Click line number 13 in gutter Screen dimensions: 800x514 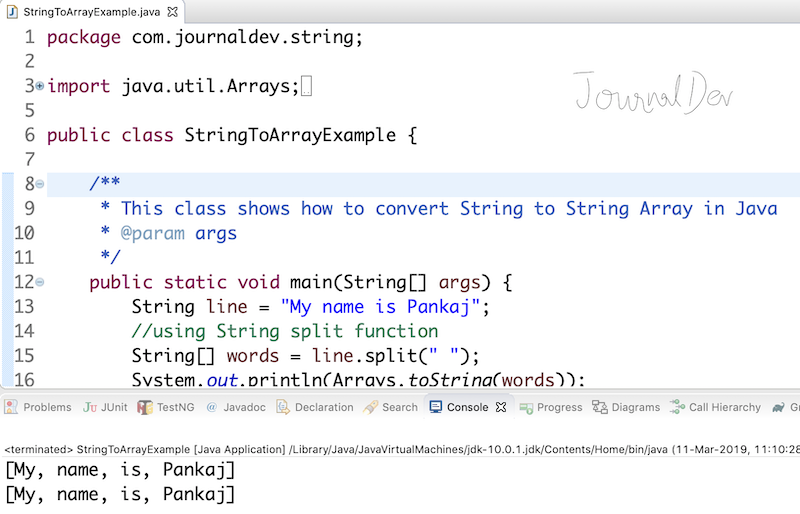(24, 306)
